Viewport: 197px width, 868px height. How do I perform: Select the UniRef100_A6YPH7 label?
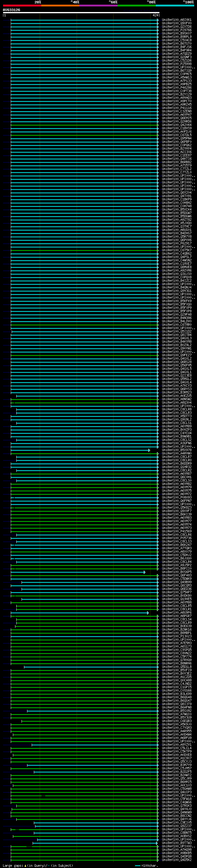[176, 115]
